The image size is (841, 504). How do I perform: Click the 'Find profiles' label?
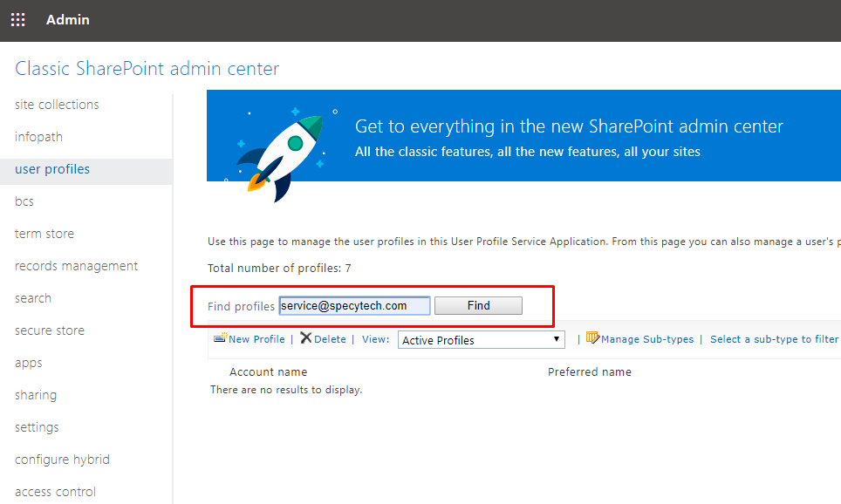(241, 306)
